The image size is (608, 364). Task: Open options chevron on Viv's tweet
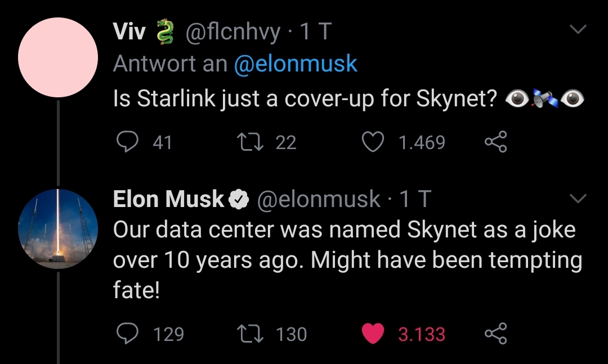click(578, 29)
